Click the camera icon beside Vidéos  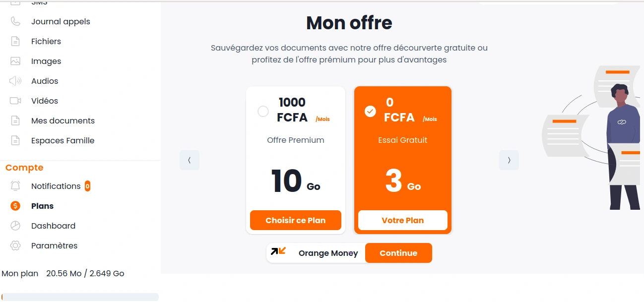click(x=15, y=101)
